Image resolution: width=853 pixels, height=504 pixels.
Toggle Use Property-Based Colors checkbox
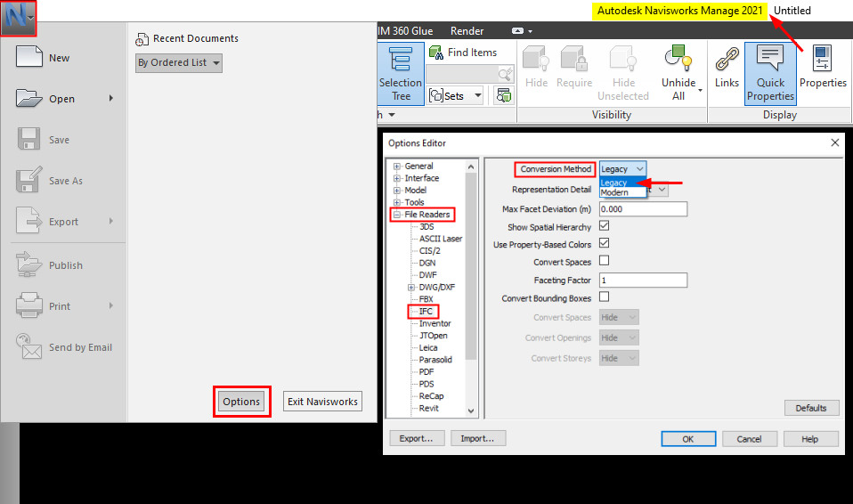tap(604, 243)
